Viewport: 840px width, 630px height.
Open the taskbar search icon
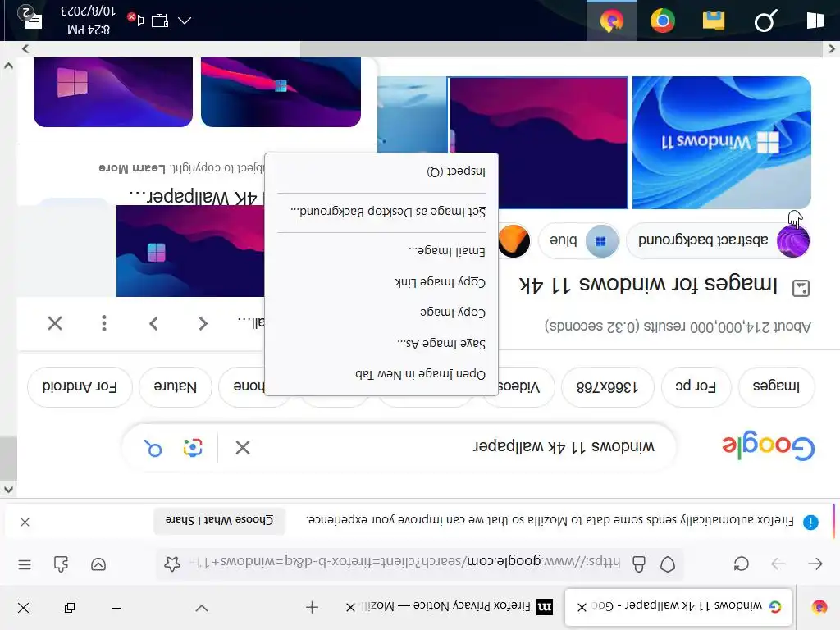coord(765,21)
